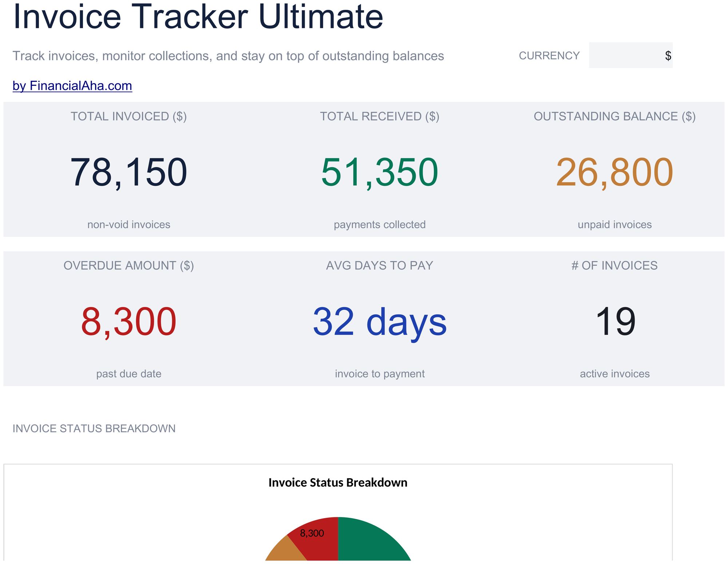Select the INVOICE STATUS BREAKDOWN section heading
728x564 pixels.
click(94, 429)
